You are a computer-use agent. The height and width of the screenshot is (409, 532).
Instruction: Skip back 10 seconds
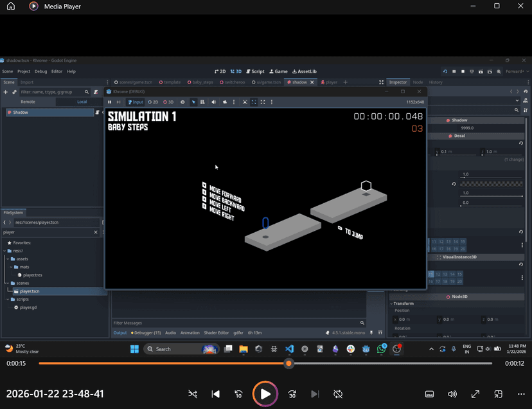point(238,394)
